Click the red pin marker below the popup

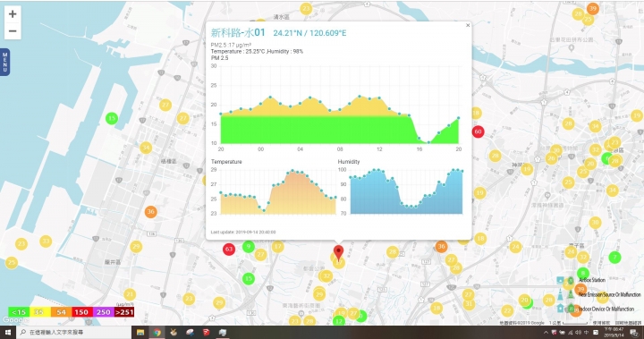coord(338,253)
